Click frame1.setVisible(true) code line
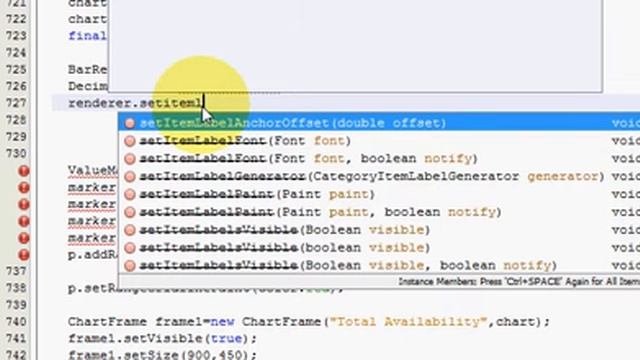This screenshot has width=640, height=360. point(162,339)
